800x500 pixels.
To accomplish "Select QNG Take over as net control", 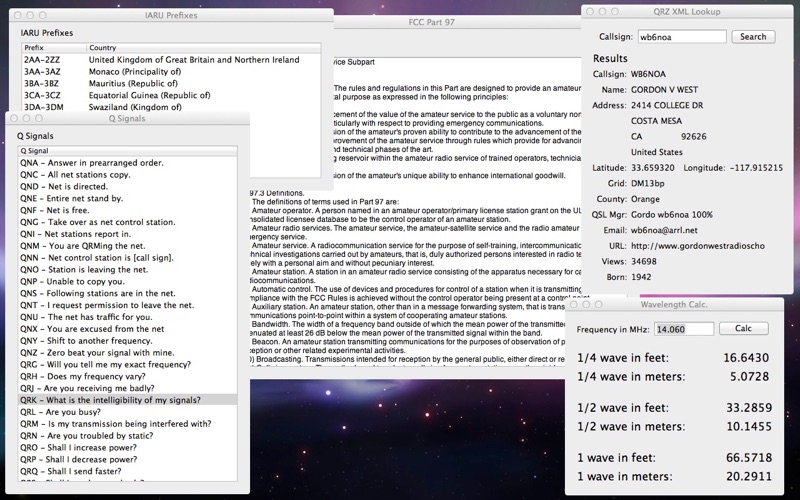I will click(x=128, y=222).
